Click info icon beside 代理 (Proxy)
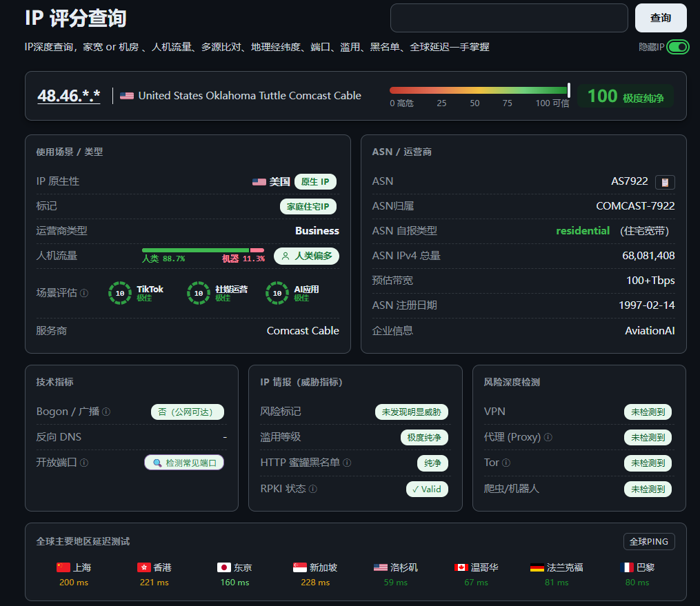This screenshot has width=700, height=606. click(x=548, y=437)
